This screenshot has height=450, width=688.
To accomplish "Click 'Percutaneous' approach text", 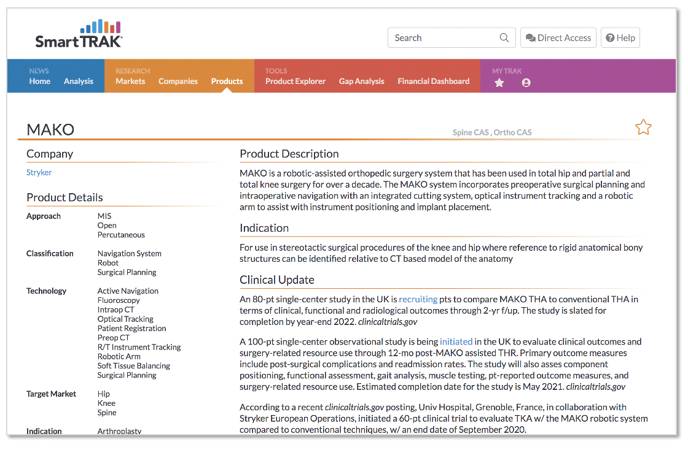I will point(121,235).
